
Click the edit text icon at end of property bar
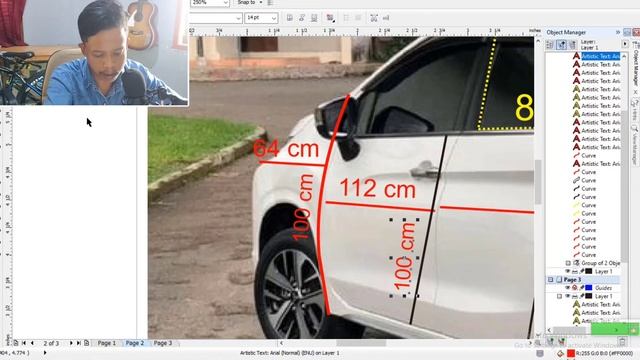click(x=386, y=18)
